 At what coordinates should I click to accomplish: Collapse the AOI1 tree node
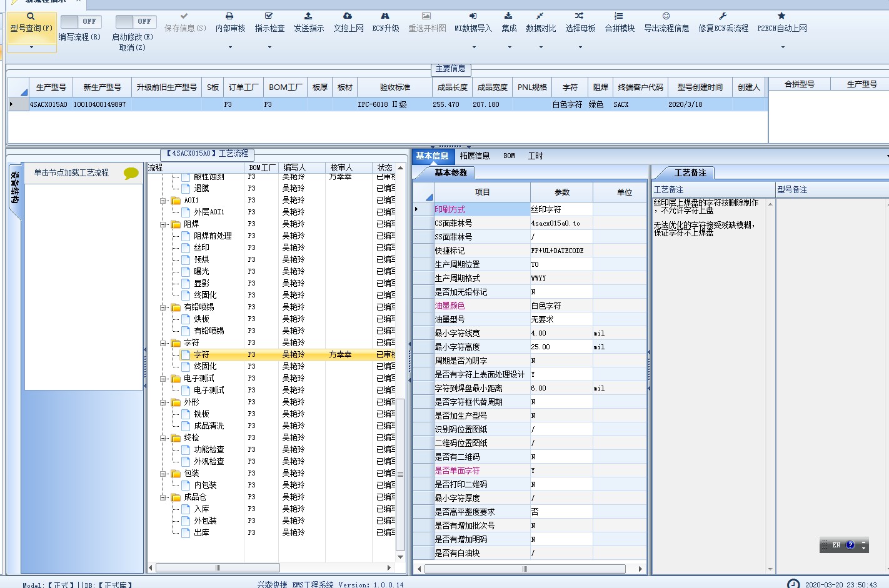163,201
